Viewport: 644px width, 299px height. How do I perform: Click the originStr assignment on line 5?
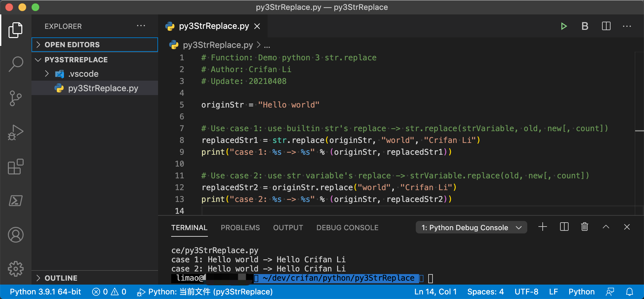pos(260,105)
